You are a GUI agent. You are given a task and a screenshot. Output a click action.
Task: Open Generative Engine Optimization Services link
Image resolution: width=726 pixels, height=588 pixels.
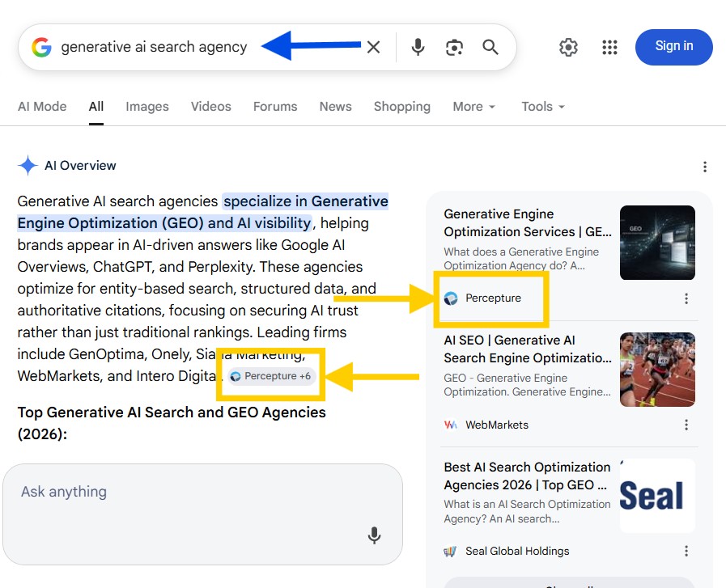pyautogui.click(x=528, y=222)
